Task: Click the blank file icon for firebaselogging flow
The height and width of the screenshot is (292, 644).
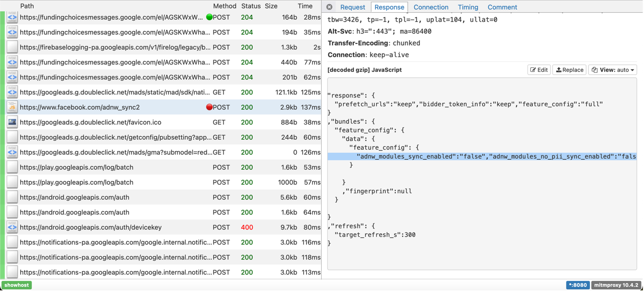Action: click(12, 47)
